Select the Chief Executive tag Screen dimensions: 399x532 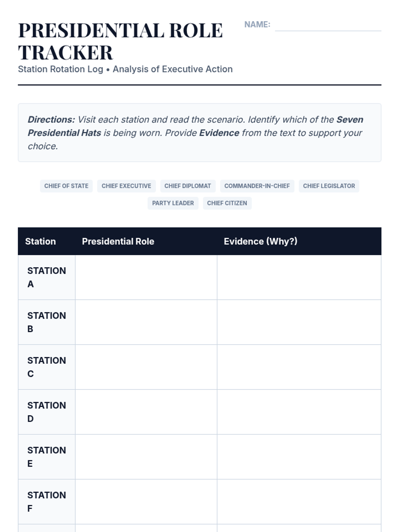coord(126,186)
